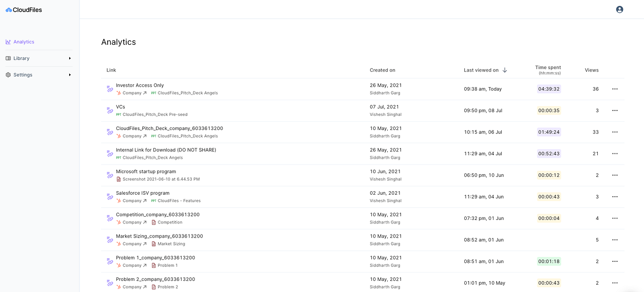Click time spent badge 04:39:32

(x=549, y=89)
